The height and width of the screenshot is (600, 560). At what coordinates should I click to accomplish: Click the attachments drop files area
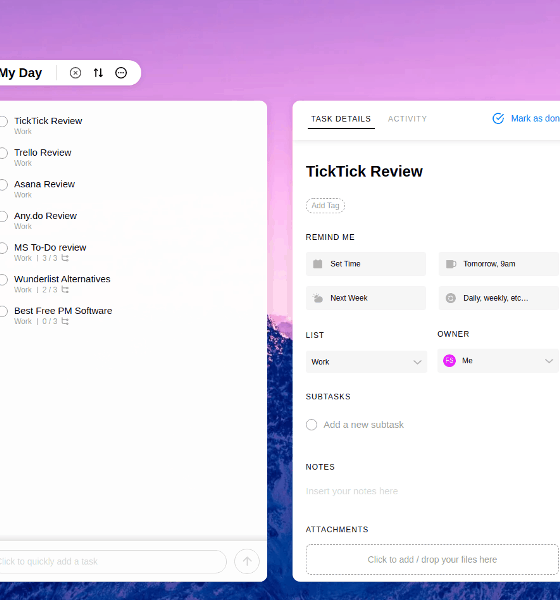coord(432,559)
